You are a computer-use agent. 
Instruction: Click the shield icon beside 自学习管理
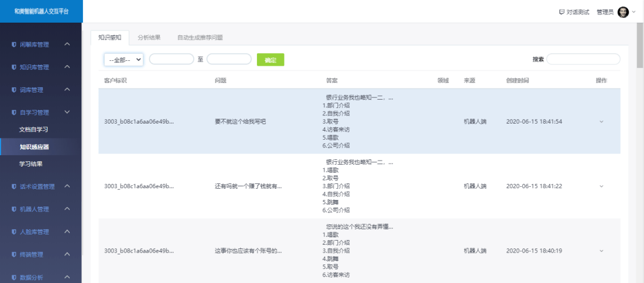(14, 112)
